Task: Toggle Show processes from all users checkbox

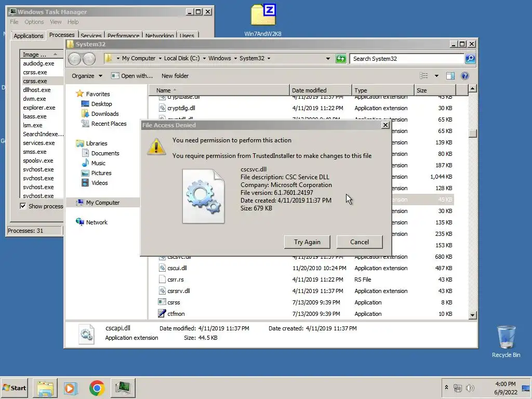Action: [23, 206]
